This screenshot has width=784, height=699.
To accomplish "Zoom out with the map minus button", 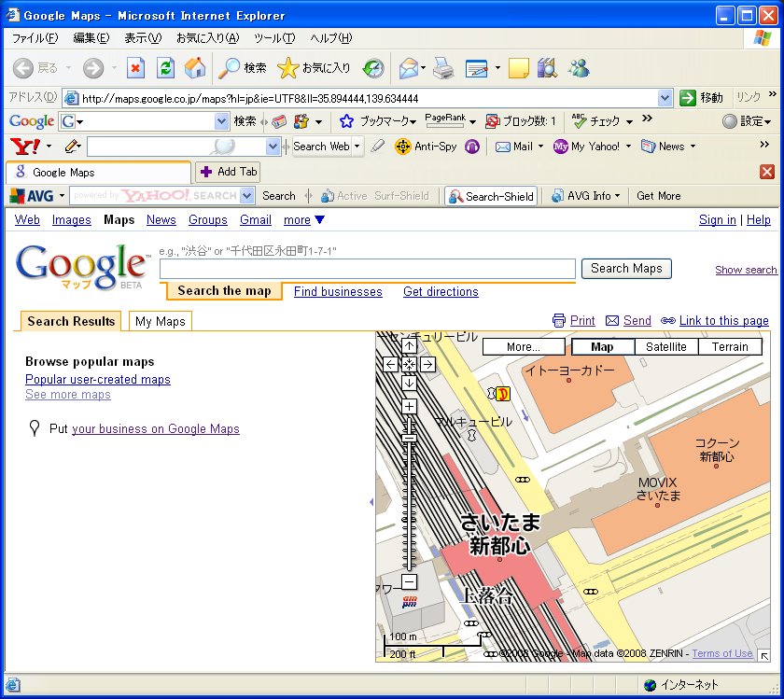I will click(409, 582).
